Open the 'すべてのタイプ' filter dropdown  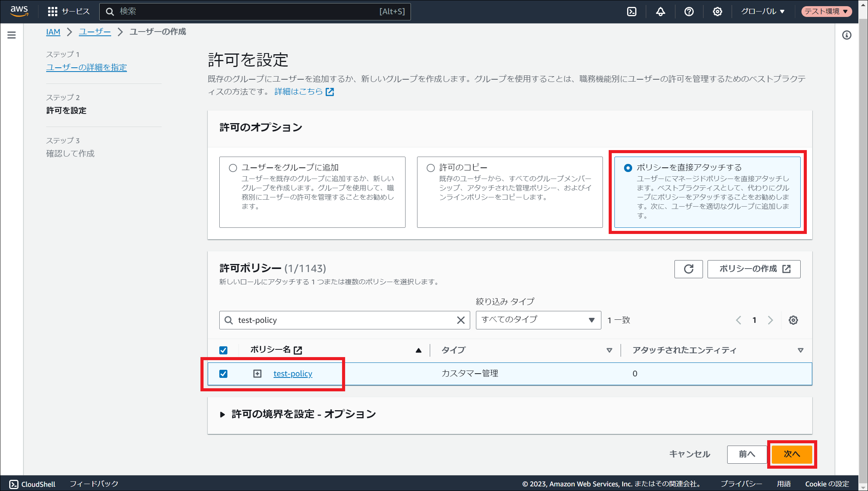point(538,320)
